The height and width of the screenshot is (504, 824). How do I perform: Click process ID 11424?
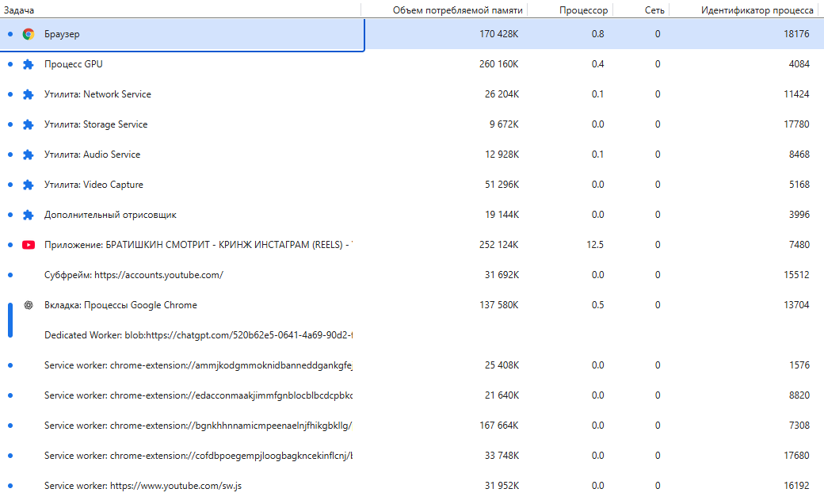[x=797, y=94]
